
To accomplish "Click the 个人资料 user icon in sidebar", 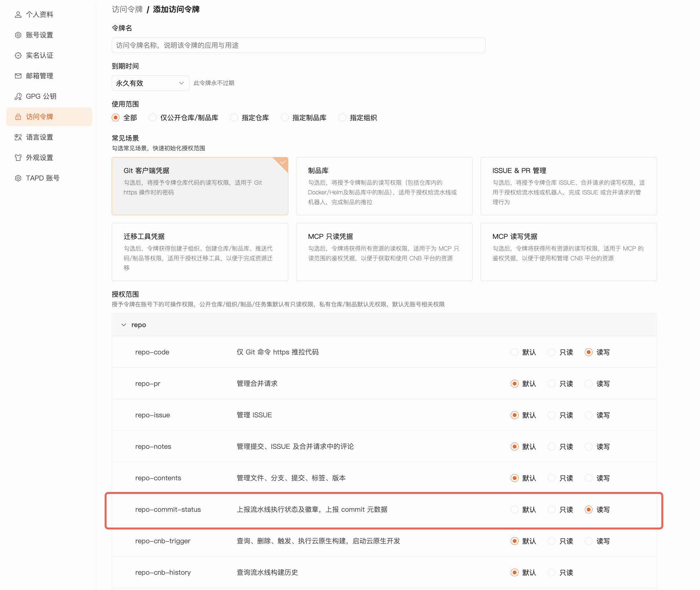I will [x=18, y=14].
